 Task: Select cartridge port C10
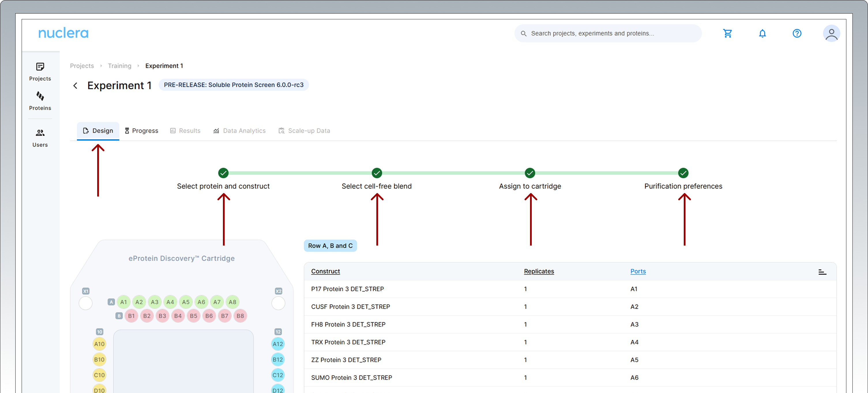[x=99, y=375]
